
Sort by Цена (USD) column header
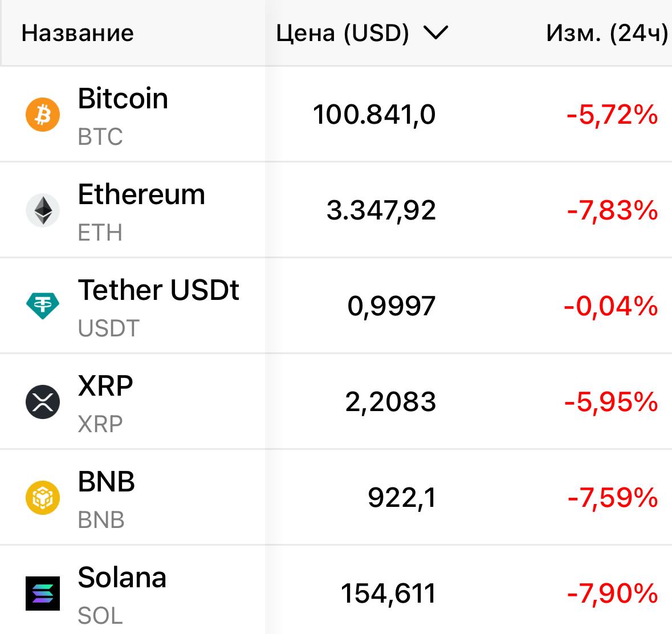(343, 33)
